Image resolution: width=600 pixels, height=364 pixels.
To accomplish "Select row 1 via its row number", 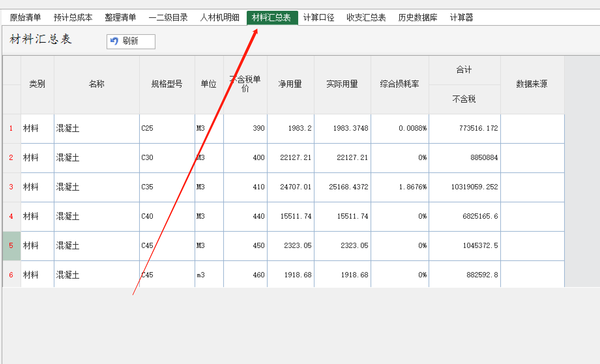I will [11, 128].
